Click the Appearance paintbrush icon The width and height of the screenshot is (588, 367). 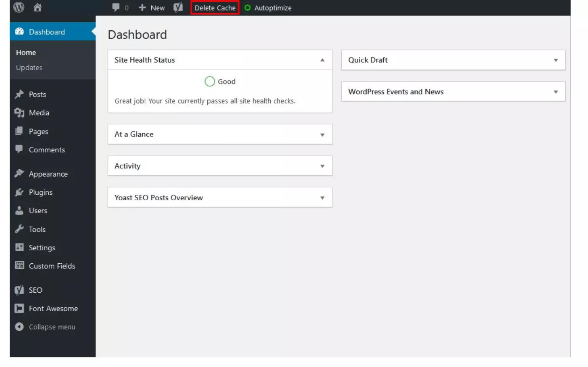click(19, 173)
